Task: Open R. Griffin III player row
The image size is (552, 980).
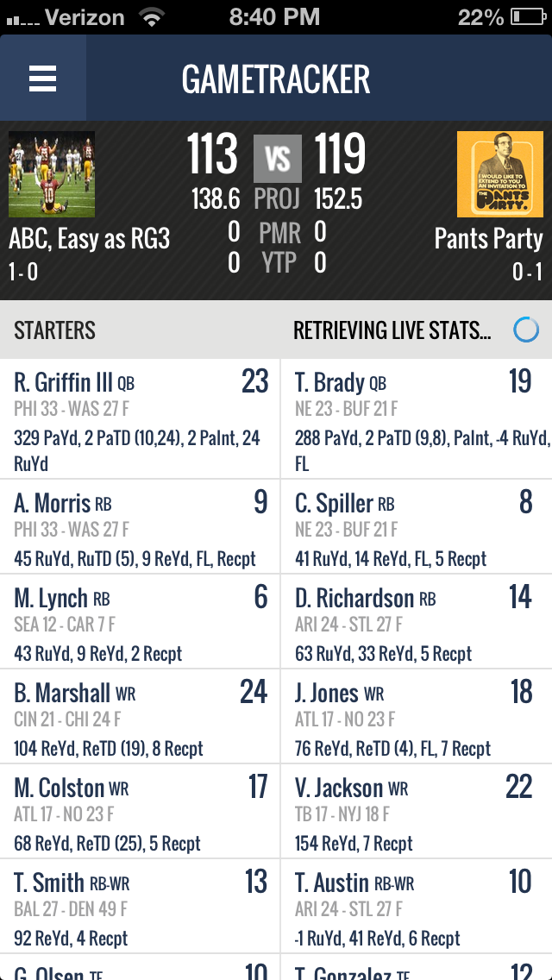Action: pos(140,419)
